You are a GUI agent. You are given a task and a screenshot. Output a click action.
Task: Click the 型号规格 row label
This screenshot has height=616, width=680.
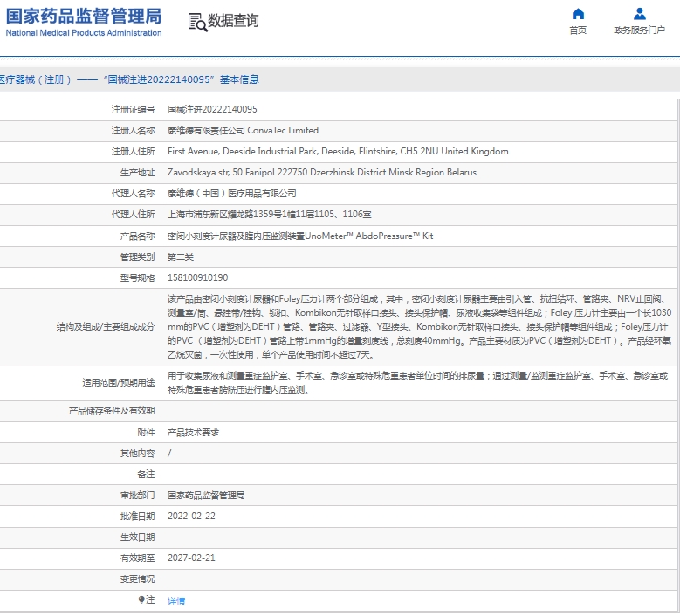pyautogui.click(x=137, y=277)
